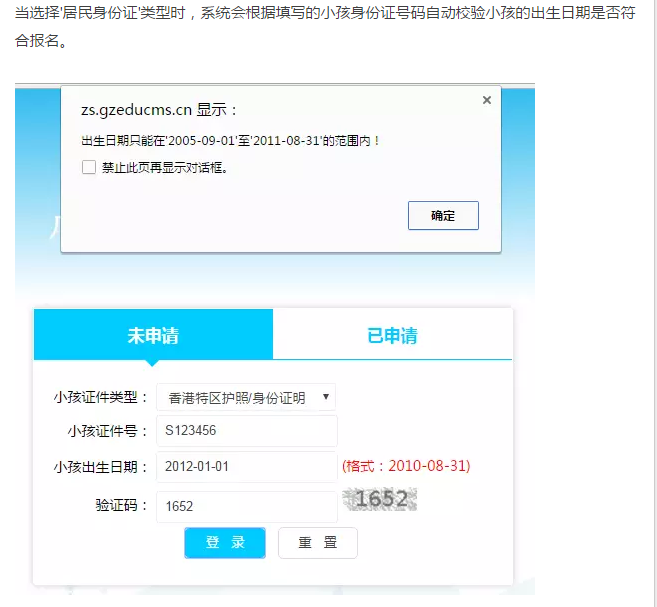
Task: Click the 验证码 label
Action: (x=121, y=506)
